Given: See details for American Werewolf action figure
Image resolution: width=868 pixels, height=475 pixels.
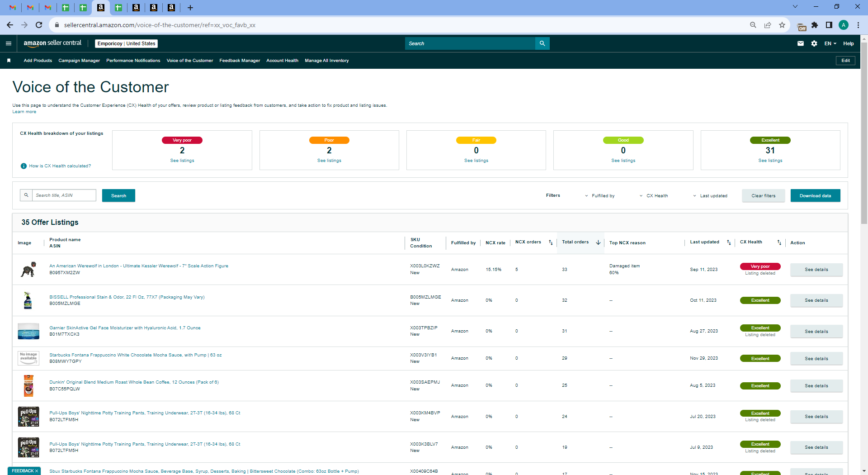Looking at the screenshot, I should [x=816, y=270].
